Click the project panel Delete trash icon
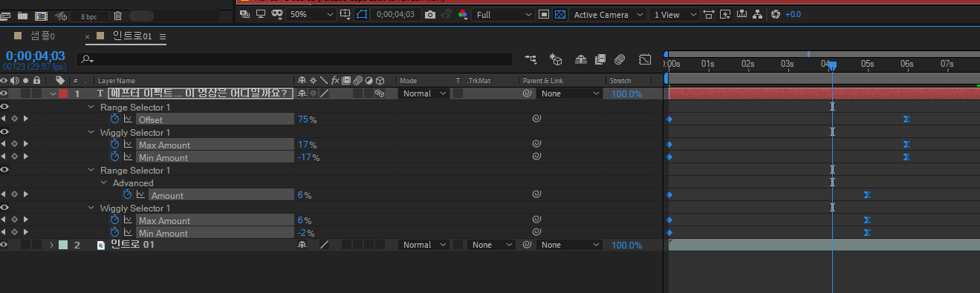This screenshot has width=980, height=293. [117, 16]
